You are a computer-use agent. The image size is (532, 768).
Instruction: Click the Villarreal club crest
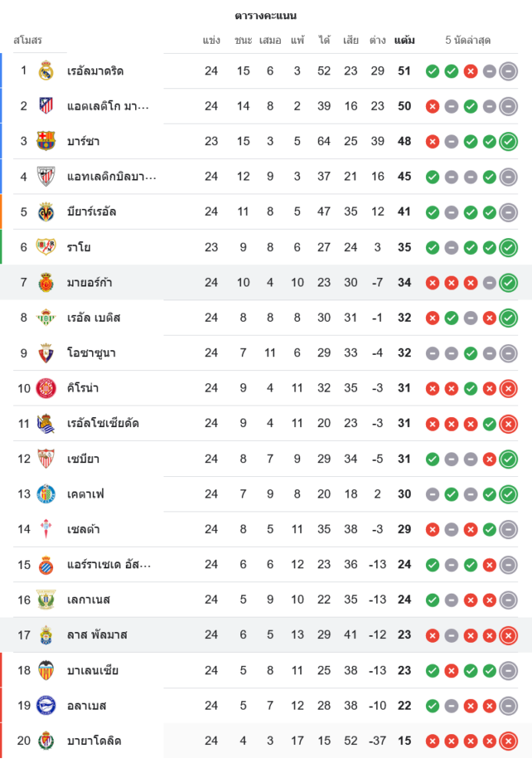46,212
